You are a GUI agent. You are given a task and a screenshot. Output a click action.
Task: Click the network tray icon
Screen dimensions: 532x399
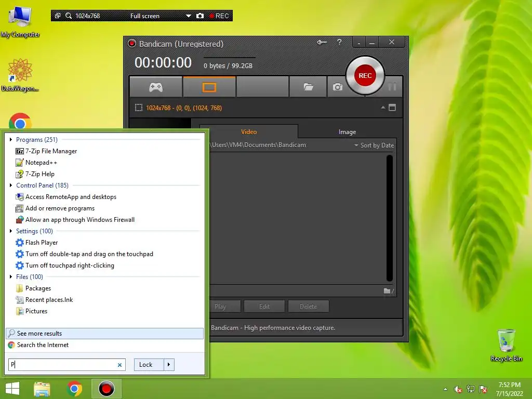click(x=471, y=389)
